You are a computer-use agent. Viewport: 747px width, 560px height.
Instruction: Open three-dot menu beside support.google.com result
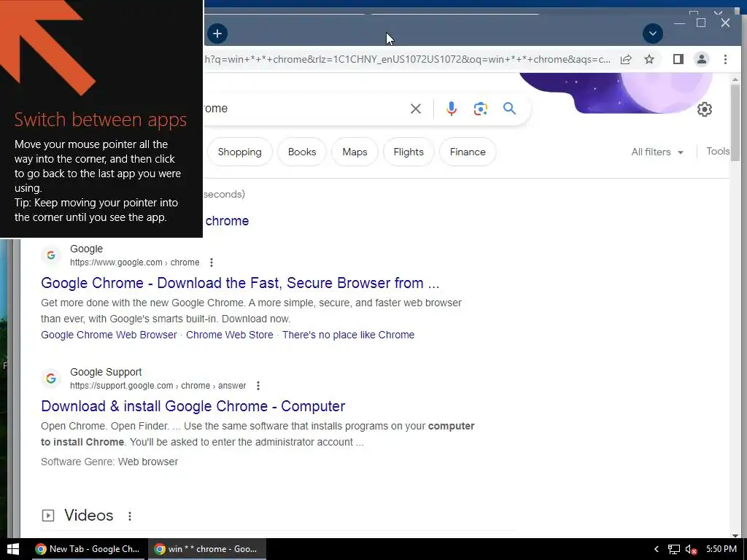[x=258, y=386]
